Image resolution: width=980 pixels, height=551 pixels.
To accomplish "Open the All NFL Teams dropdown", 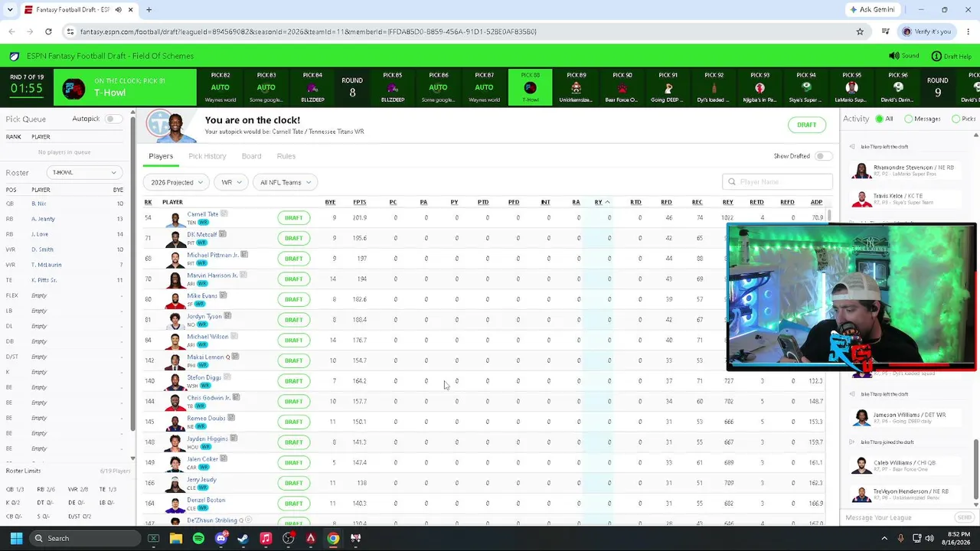I will tap(285, 182).
